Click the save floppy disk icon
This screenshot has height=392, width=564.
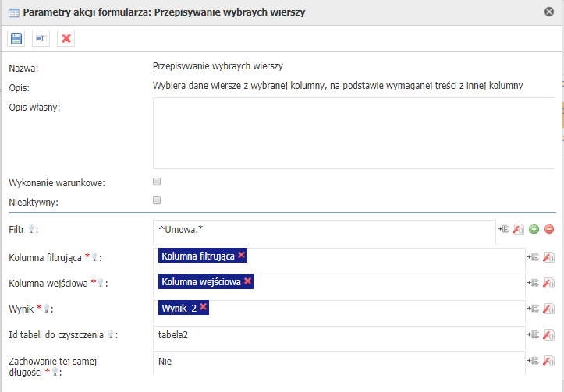[17, 38]
